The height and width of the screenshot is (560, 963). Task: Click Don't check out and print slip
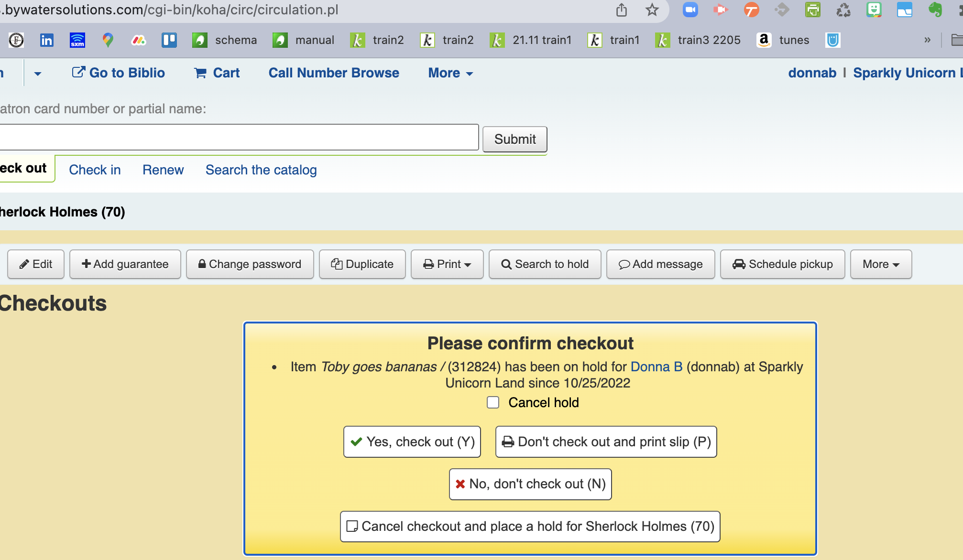tap(606, 442)
